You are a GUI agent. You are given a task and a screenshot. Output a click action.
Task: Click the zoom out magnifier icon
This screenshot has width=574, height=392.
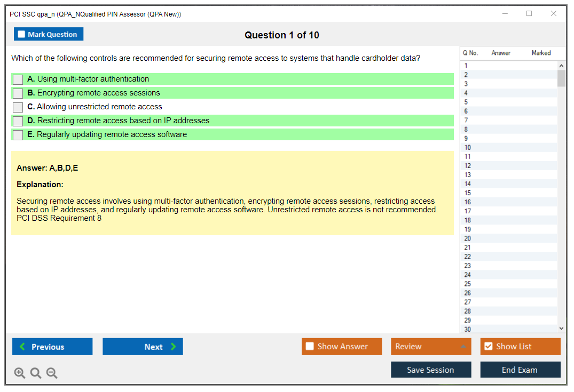[52, 373]
